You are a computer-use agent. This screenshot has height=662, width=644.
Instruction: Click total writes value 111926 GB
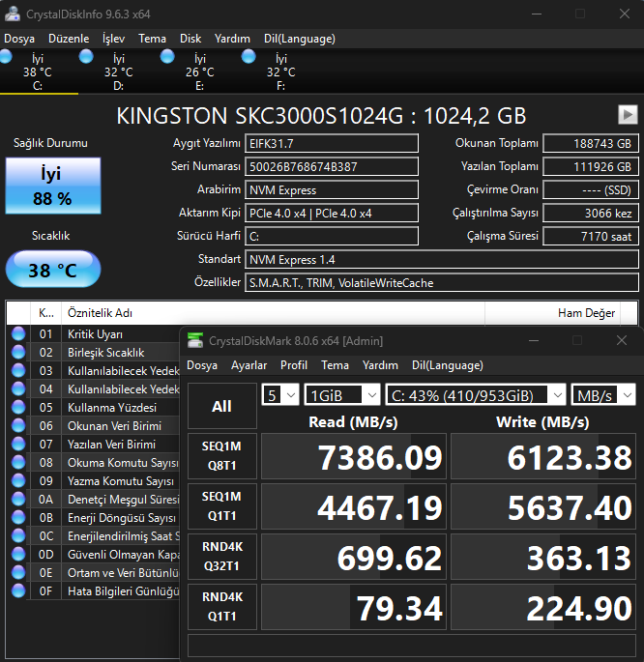(591, 166)
